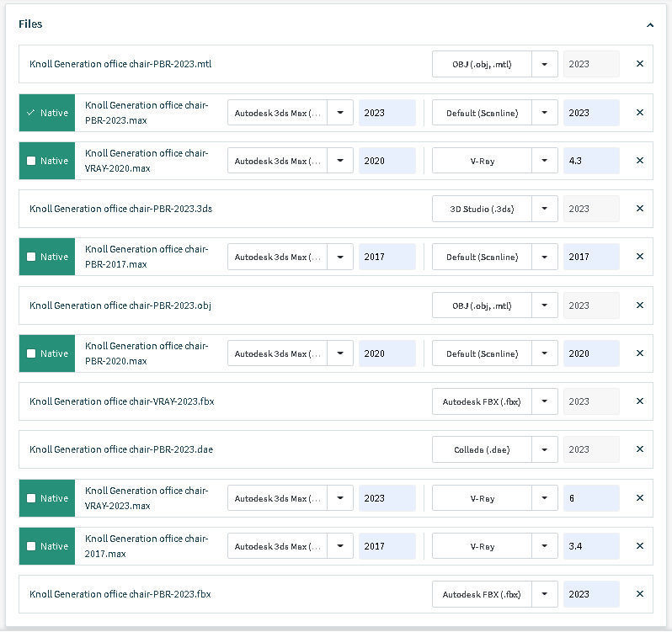Viewport: 672px width, 632px height.
Task: Delete the VRAY-2023.fbx file entry
Action: tap(640, 401)
